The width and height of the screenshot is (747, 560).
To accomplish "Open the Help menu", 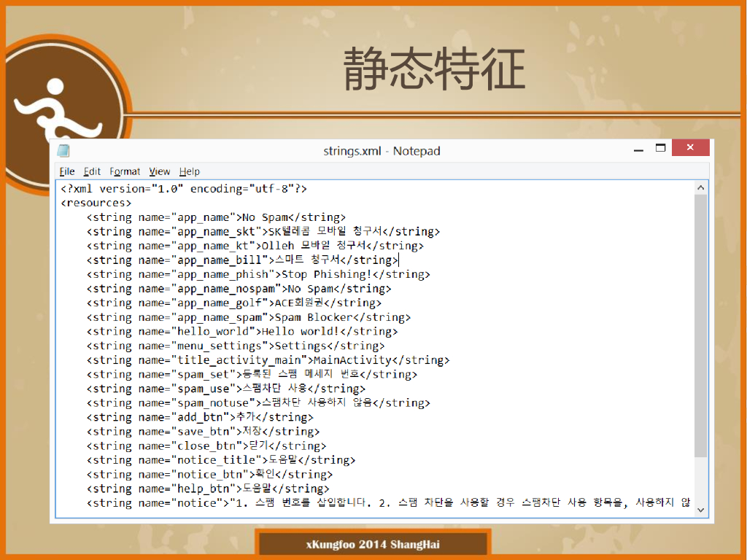I will click(189, 171).
